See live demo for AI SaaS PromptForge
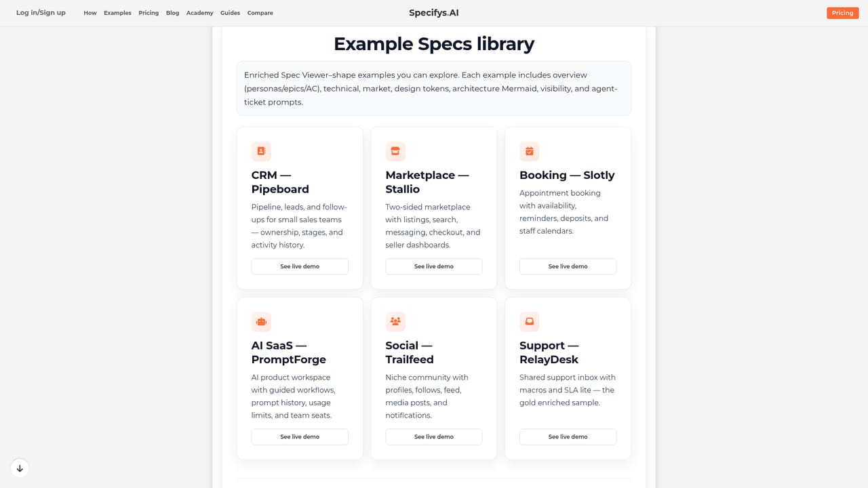Screen dimensions: 868x488 [300, 436]
